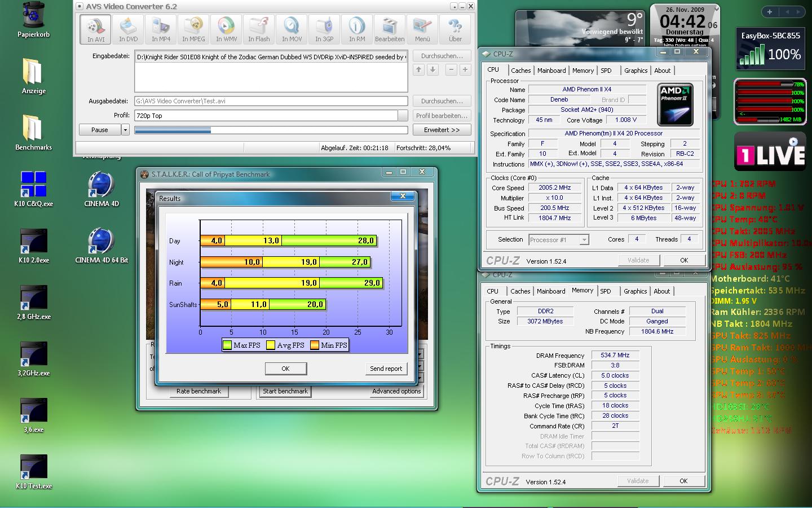Open SPD tab in upper CPU-Z

[x=606, y=71]
